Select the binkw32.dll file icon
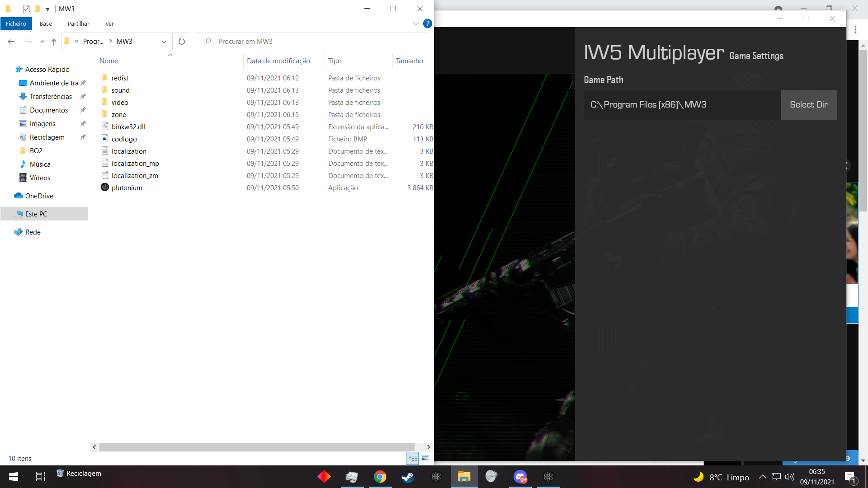The height and width of the screenshot is (488, 868). point(105,127)
